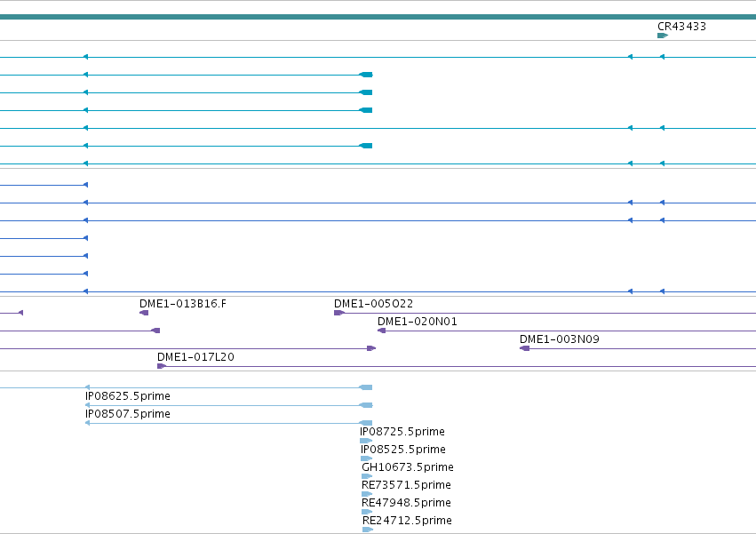Select the RE47948.5prime light blue glyph
Image resolution: width=756 pixels, height=534 pixels.
(x=367, y=512)
